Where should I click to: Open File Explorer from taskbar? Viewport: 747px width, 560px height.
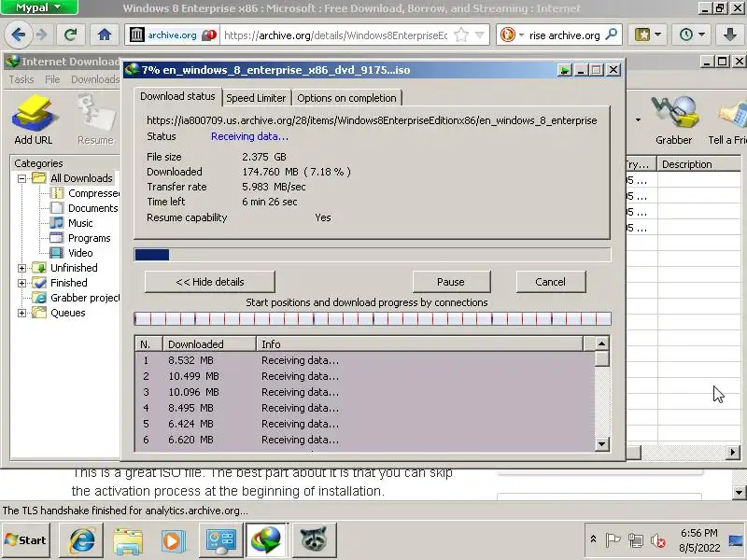point(128,540)
